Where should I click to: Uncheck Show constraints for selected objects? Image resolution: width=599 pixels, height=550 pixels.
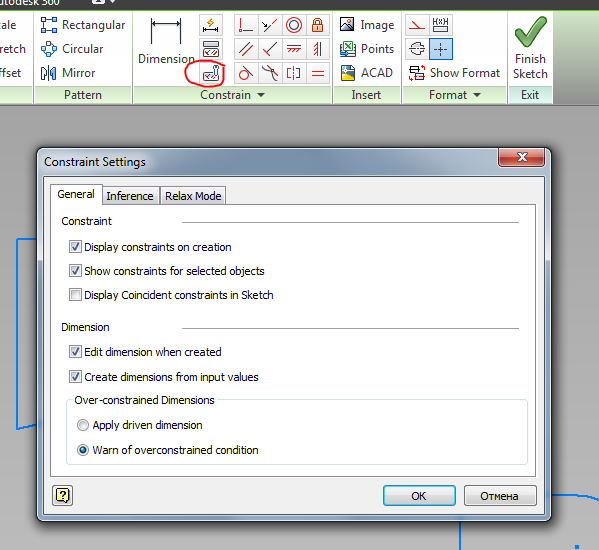point(75,271)
